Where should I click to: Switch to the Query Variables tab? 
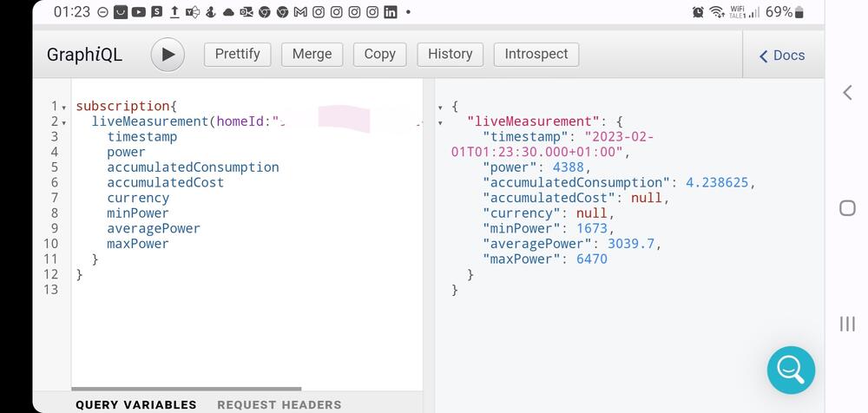tap(136, 404)
